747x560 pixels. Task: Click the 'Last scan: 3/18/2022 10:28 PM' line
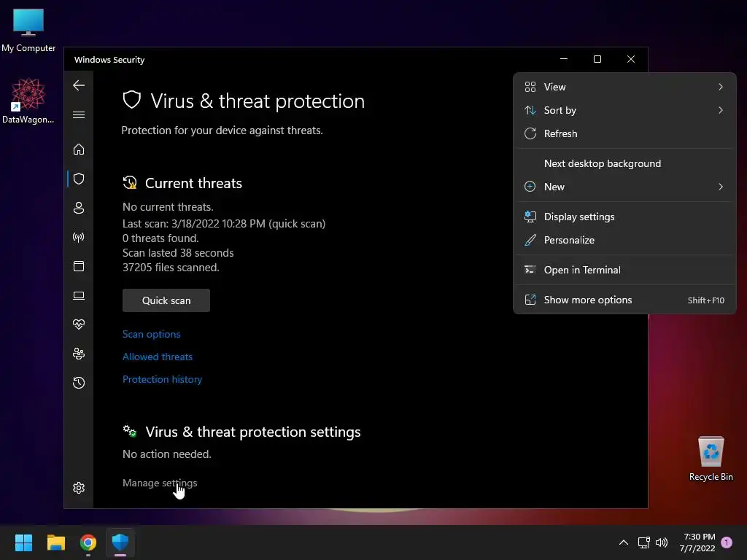click(224, 224)
